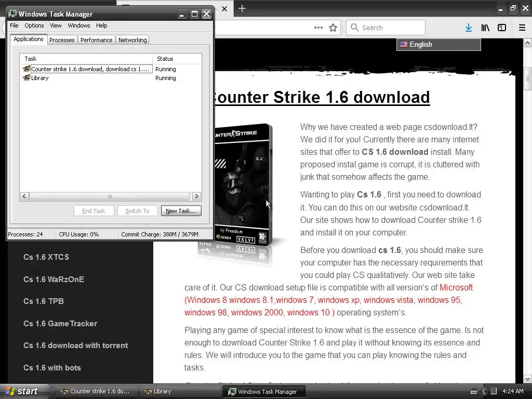Open the Cs 1.6 with bots link
Viewport: 532px width, 399px height.
click(x=52, y=367)
